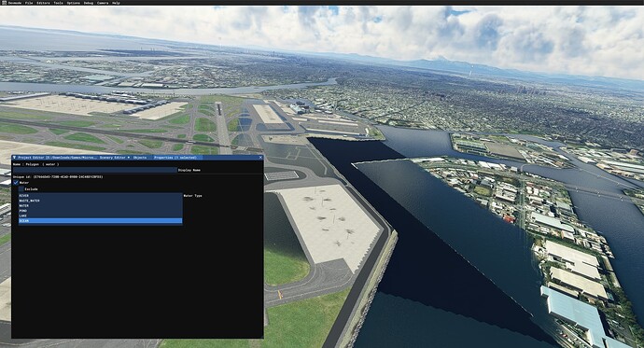Click the Devmode icon in the menu bar
The width and height of the screenshot is (644, 348).
(4, 3)
